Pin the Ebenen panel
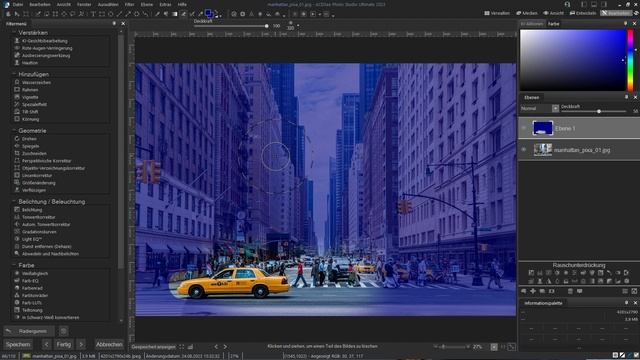Screen dimensions: 640x360 pyautogui.click(x=626, y=97)
